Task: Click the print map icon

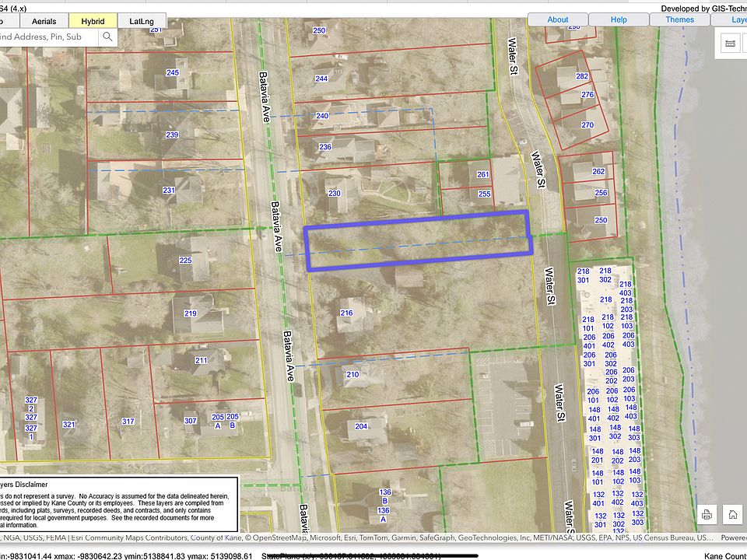Action: point(707,514)
